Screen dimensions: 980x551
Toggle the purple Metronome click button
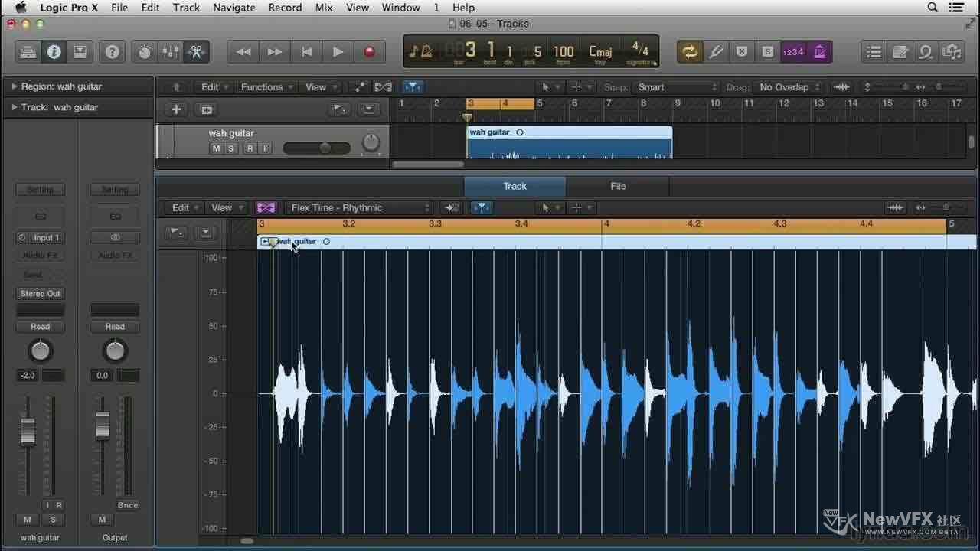(x=819, y=52)
